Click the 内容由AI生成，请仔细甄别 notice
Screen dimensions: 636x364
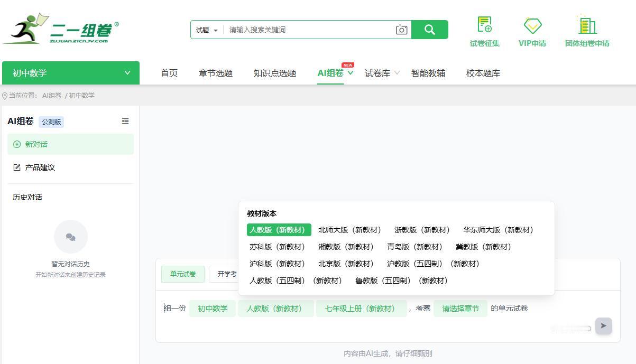(x=388, y=353)
